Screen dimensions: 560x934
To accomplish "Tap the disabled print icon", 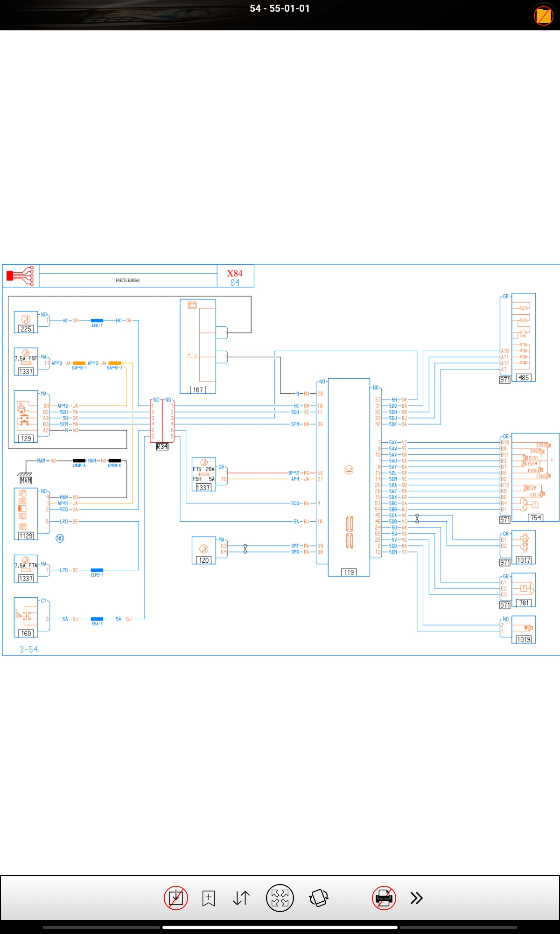I will (384, 898).
